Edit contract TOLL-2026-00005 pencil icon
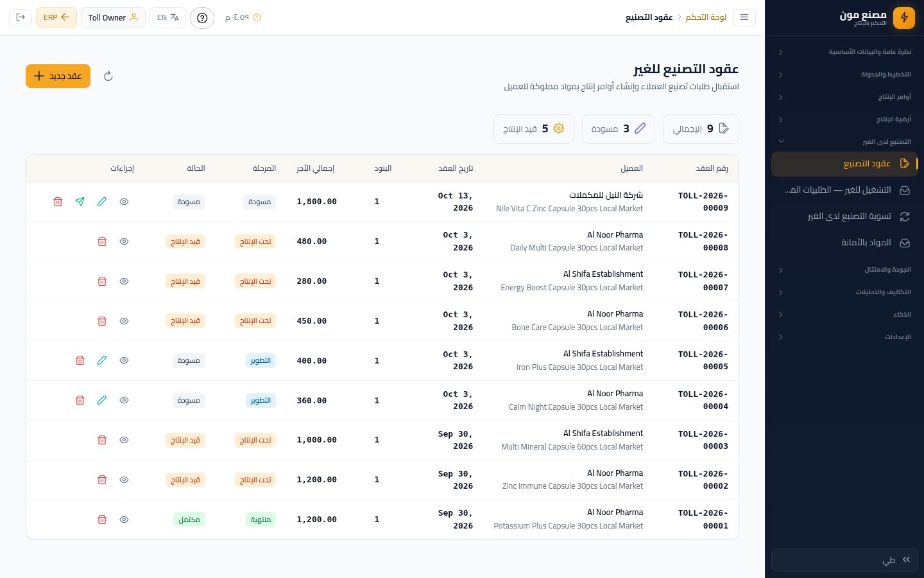The width and height of the screenshot is (924, 578). tap(102, 360)
